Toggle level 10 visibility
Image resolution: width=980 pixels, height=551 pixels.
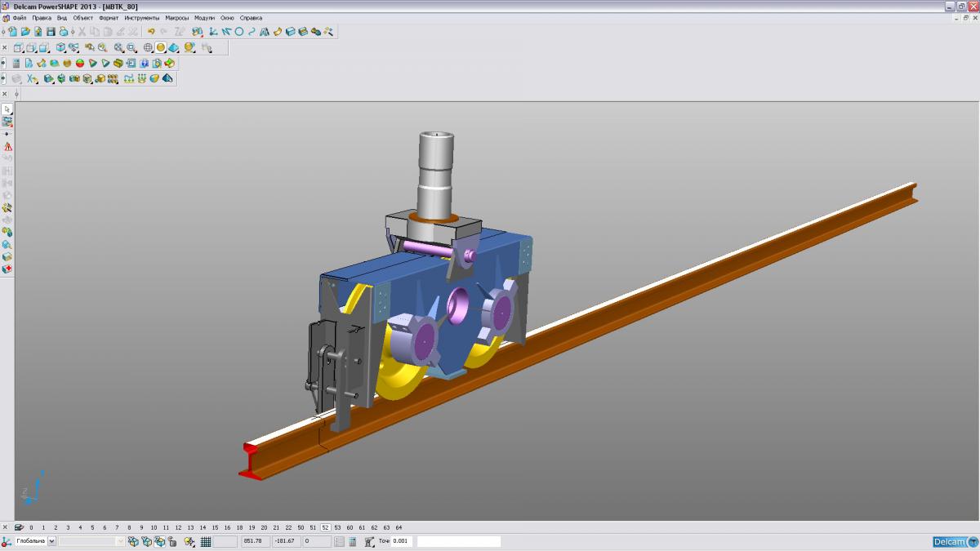[154, 527]
